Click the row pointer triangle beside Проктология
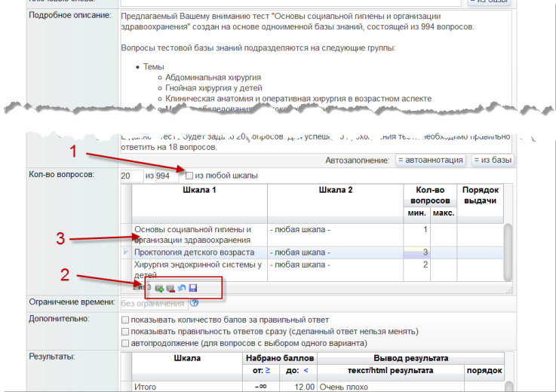The width and height of the screenshot is (556, 392). 125,252
